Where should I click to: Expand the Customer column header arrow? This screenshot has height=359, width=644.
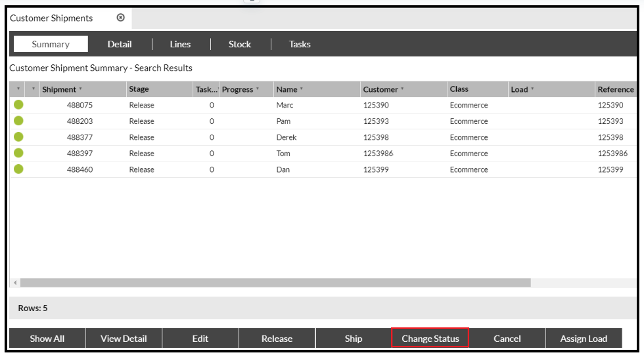[402, 89]
